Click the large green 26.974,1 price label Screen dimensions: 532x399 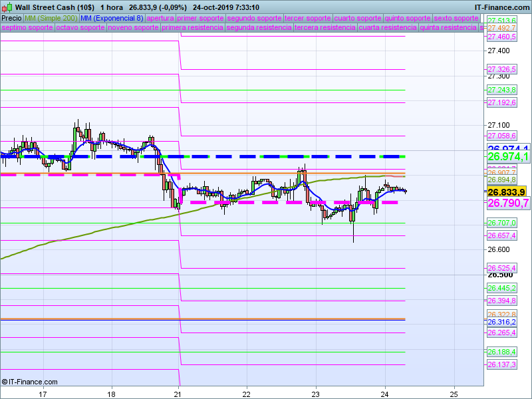(x=507, y=157)
